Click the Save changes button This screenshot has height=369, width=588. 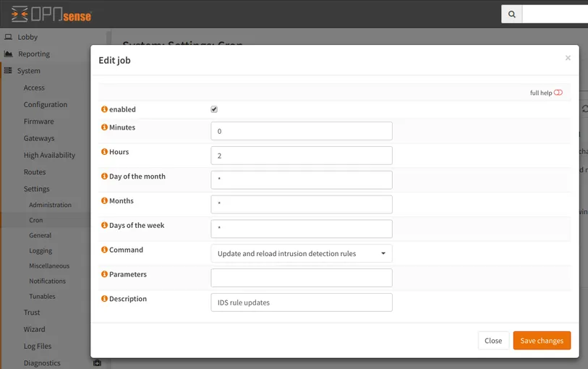[x=542, y=341]
